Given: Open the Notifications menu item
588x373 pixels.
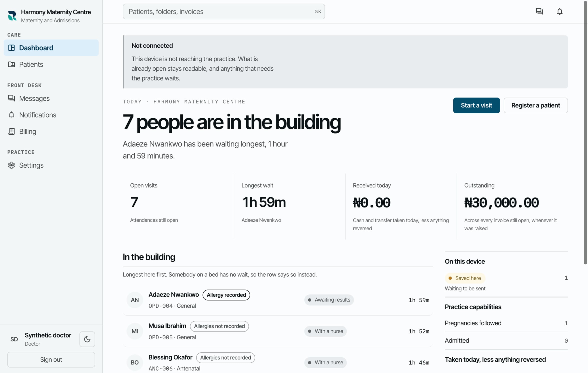Looking at the screenshot, I should 51,115.
